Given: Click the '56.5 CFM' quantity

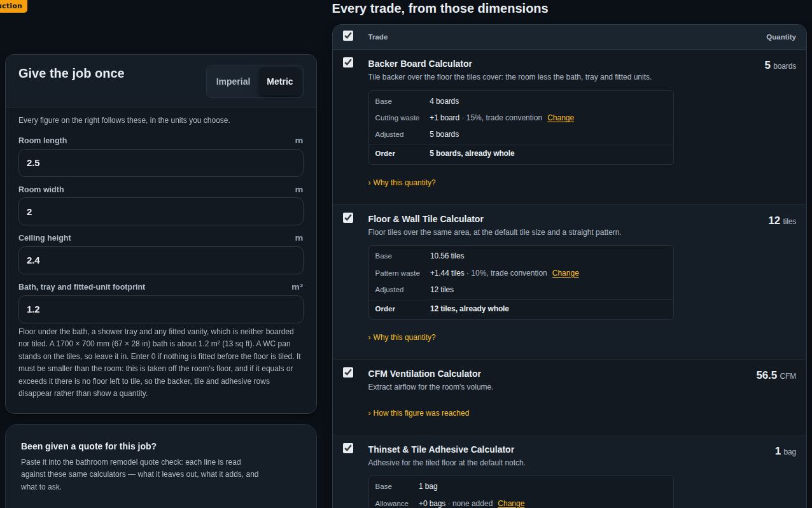Looking at the screenshot, I should click(776, 376).
